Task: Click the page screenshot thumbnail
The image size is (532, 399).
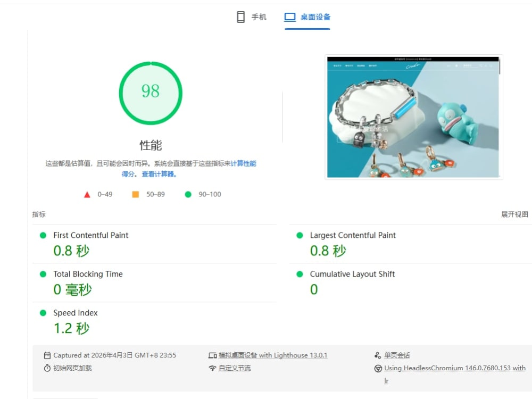Action: [413, 117]
